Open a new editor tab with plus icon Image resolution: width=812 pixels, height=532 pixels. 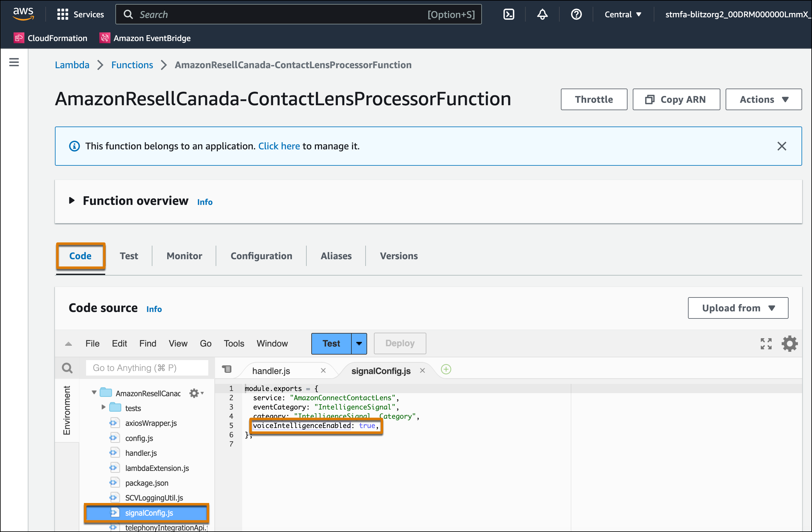446,369
